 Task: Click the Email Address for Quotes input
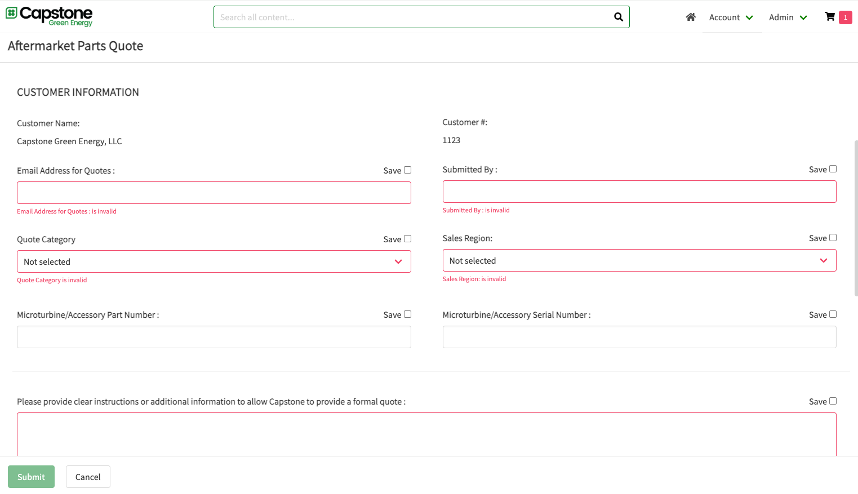(x=214, y=193)
